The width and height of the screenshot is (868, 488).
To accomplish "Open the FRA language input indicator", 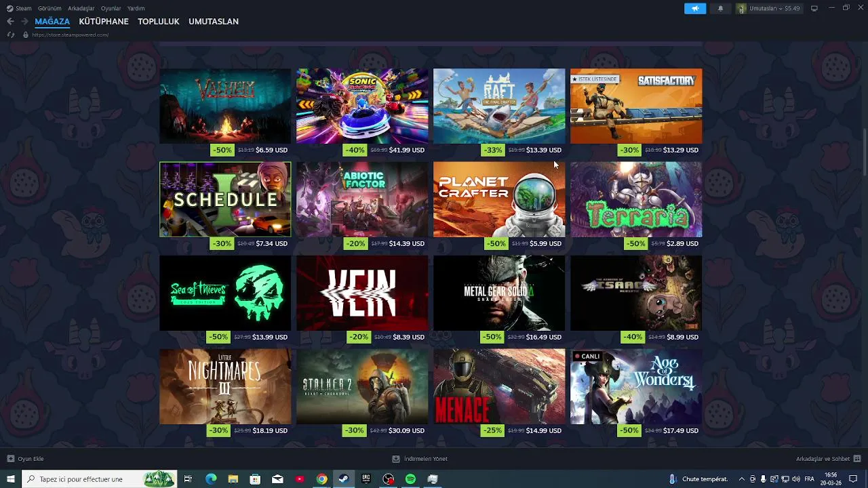I will coord(809,479).
